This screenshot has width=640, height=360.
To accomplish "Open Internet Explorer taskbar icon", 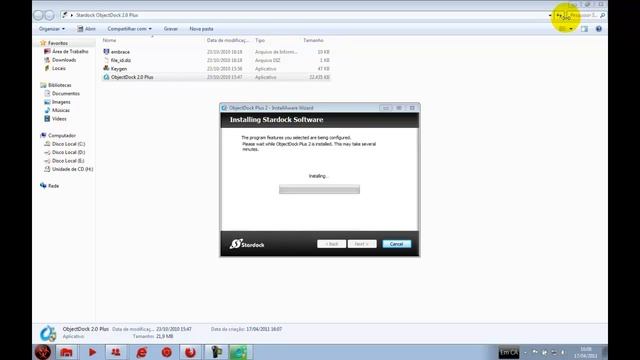I will [142, 352].
